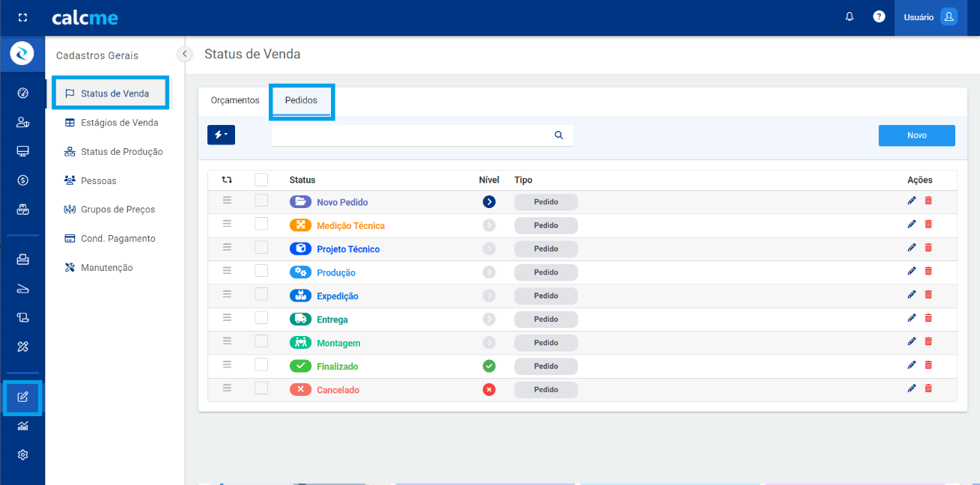Click the search input field
This screenshot has height=485, width=980.
(412, 135)
